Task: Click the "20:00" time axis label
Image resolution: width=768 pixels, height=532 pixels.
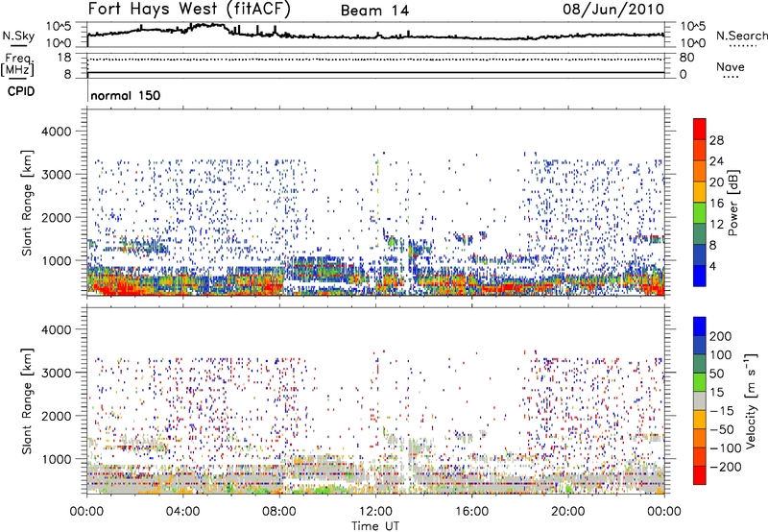Action: (567, 512)
